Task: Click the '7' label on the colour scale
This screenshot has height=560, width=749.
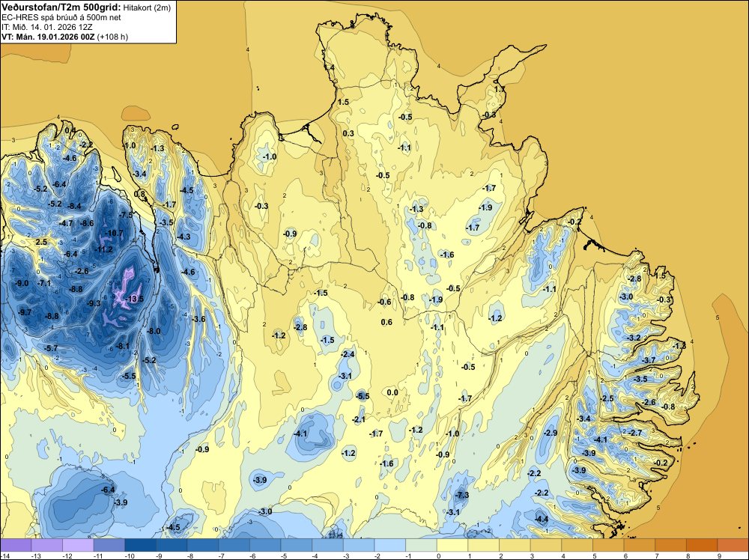Action: pos(657,556)
